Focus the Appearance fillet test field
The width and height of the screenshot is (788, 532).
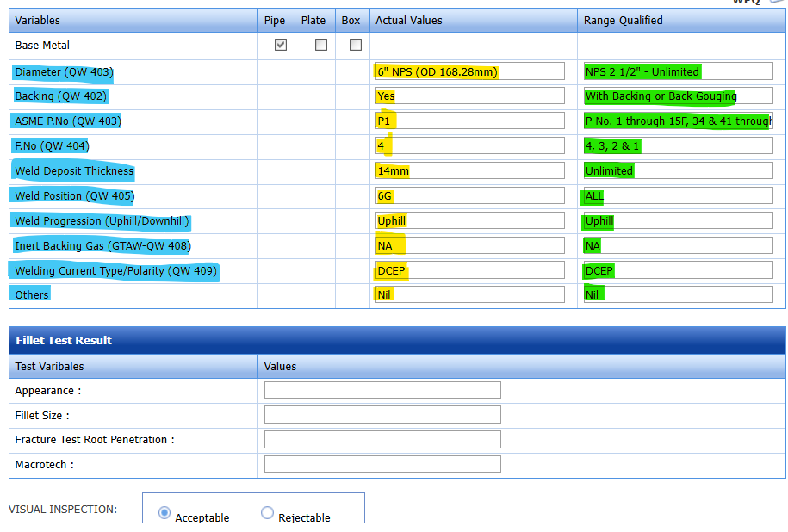click(382, 390)
